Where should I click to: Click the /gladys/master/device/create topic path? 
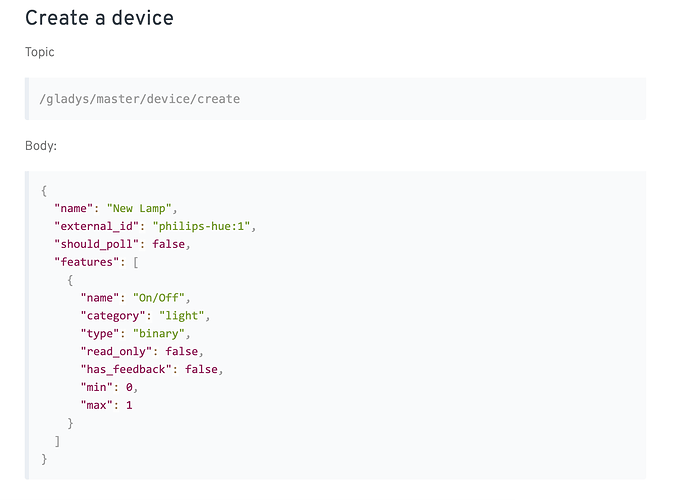click(x=140, y=99)
